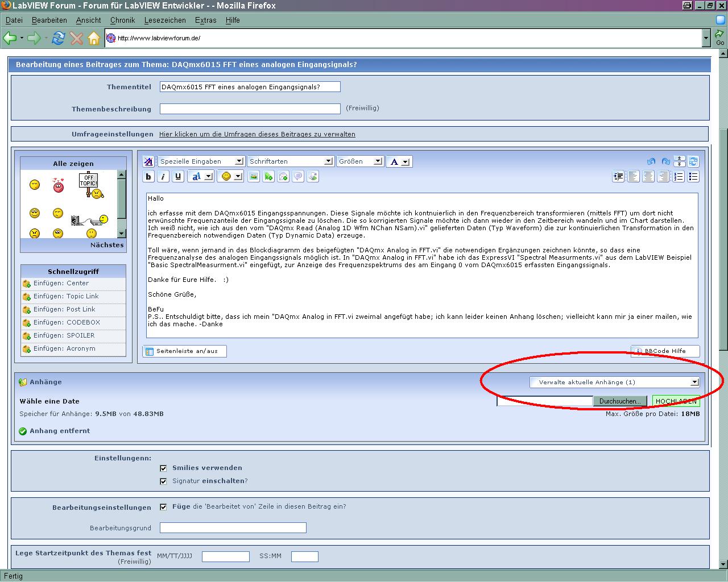Open the text style 'aI' dropdown
This screenshot has height=582, width=728.
point(201,177)
